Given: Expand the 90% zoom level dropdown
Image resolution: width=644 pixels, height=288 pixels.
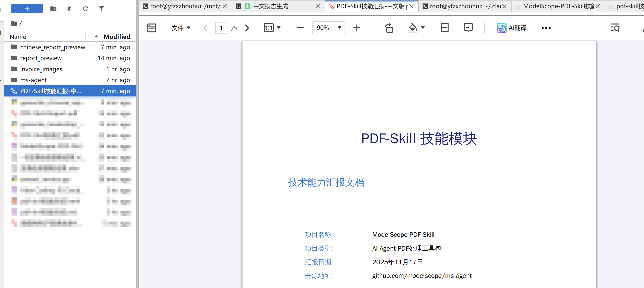Looking at the screenshot, I should [x=339, y=28].
